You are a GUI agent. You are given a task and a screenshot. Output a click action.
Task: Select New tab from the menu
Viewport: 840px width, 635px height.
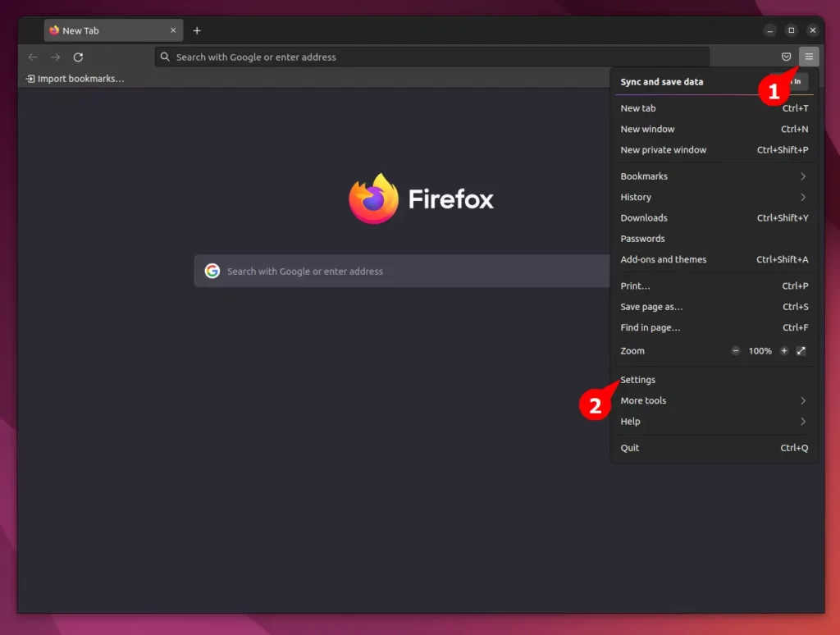714,108
